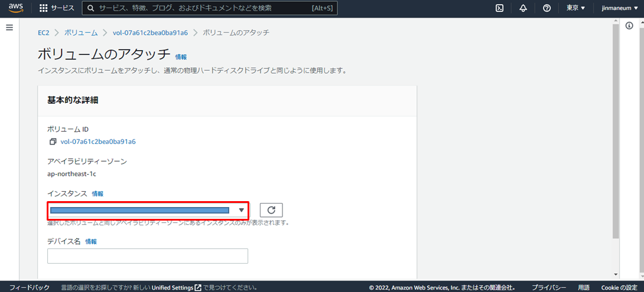This screenshot has width=644, height=292.
Task: Open the CloudShell terminal icon
Action: tap(499, 8)
